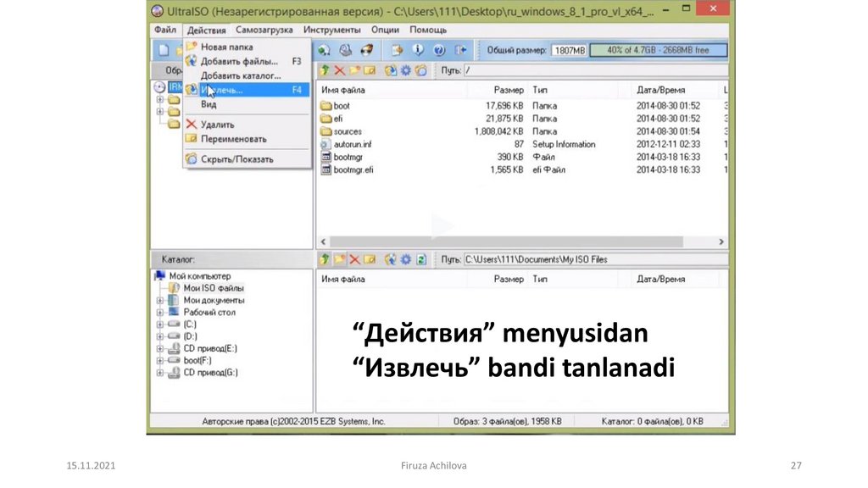
Task: Click the New file icon in main toolbar
Action: (x=164, y=50)
